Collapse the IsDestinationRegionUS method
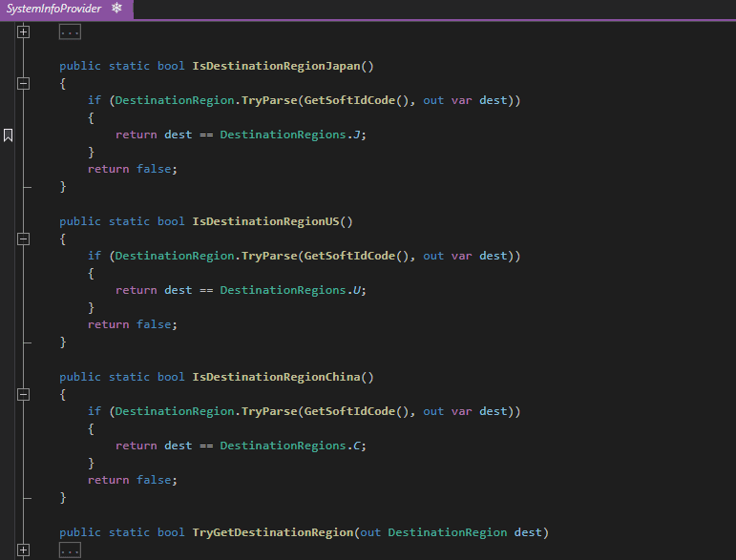This screenshot has height=560, width=736. coord(24,239)
